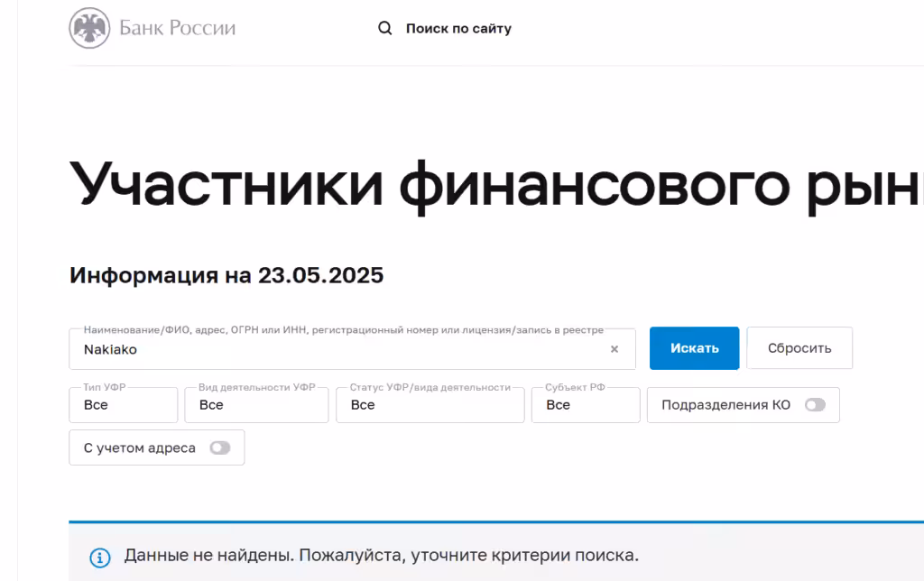
Task: Open the 'Статус УФР/вида деятельности' dropdown
Action: click(x=430, y=405)
